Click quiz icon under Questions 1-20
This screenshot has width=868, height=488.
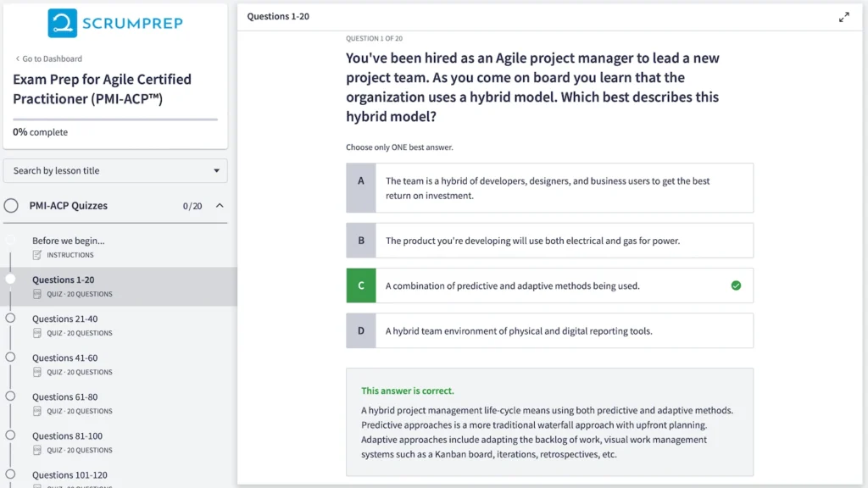[37, 294]
